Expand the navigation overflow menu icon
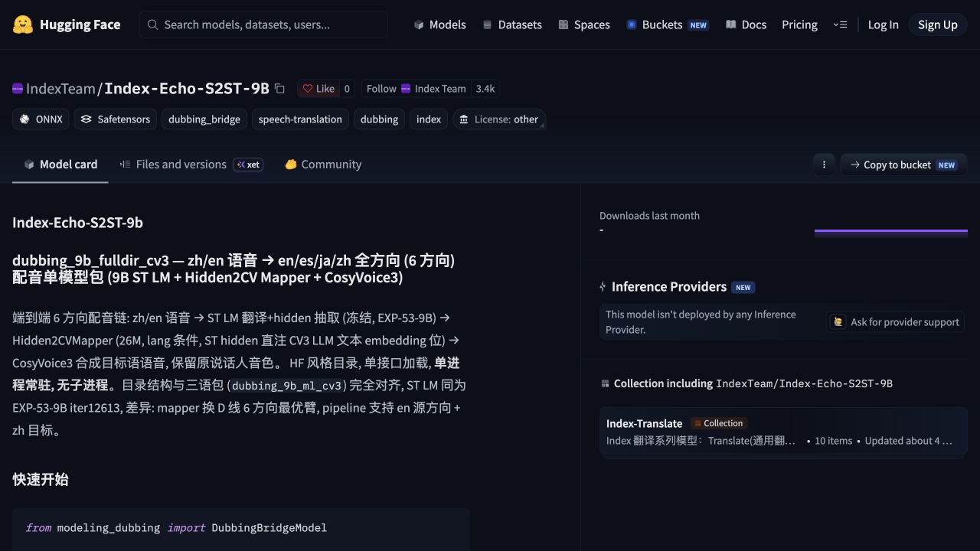Viewport: 980px width, 551px height. [x=840, y=24]
